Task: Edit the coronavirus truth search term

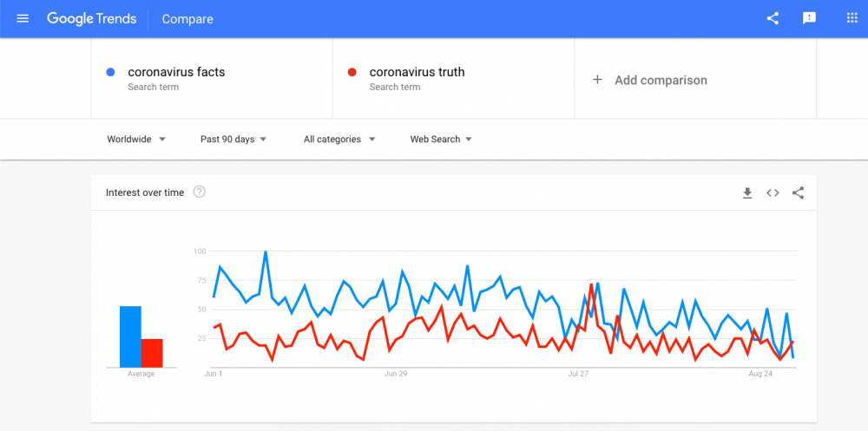Action: point(417,72)
